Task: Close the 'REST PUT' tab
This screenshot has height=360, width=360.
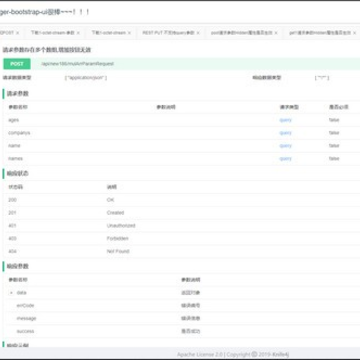Action: click(x=198, y=33)
